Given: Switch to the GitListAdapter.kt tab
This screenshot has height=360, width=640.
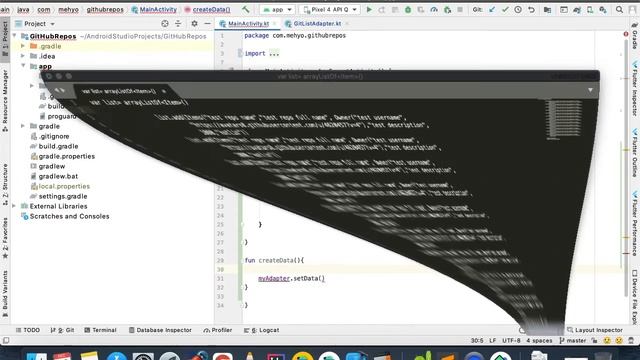Looking at the screenshot, I should [317, 24].
